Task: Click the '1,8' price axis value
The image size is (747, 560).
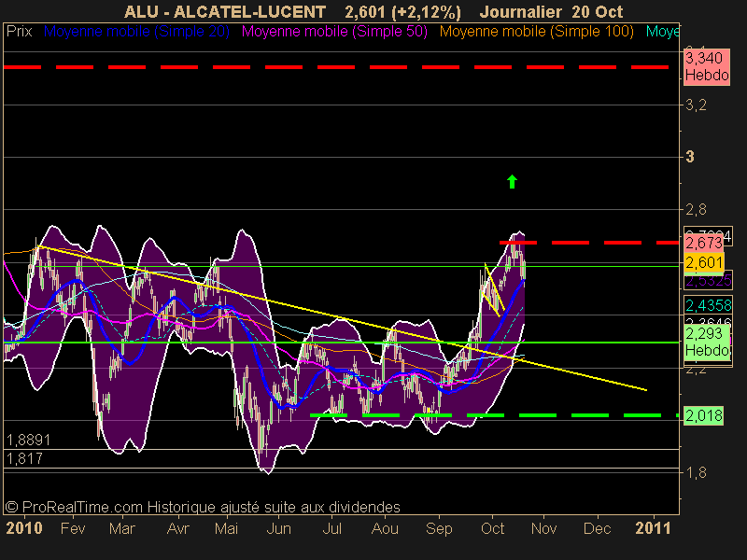Action: tap(696, 473)
